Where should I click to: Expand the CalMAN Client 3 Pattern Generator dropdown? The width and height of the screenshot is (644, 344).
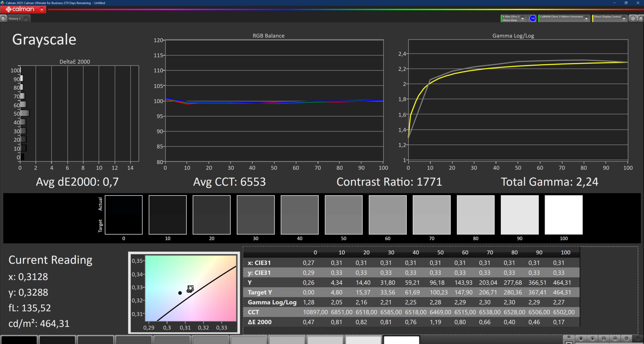click(x=586, y=18)
